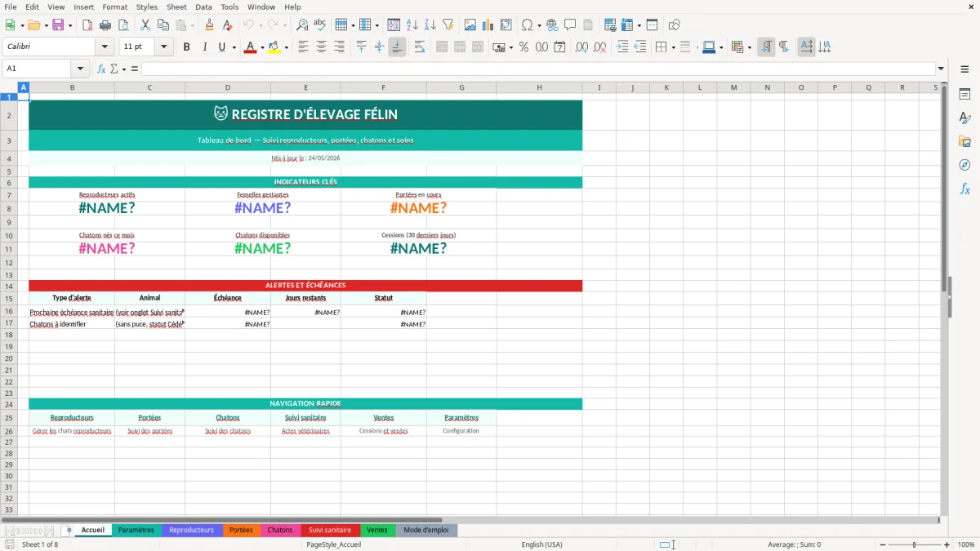Switch to Mode d'emploi sheet tab
980x551 pixels.
pyautogui.click(x=426, y=530)
